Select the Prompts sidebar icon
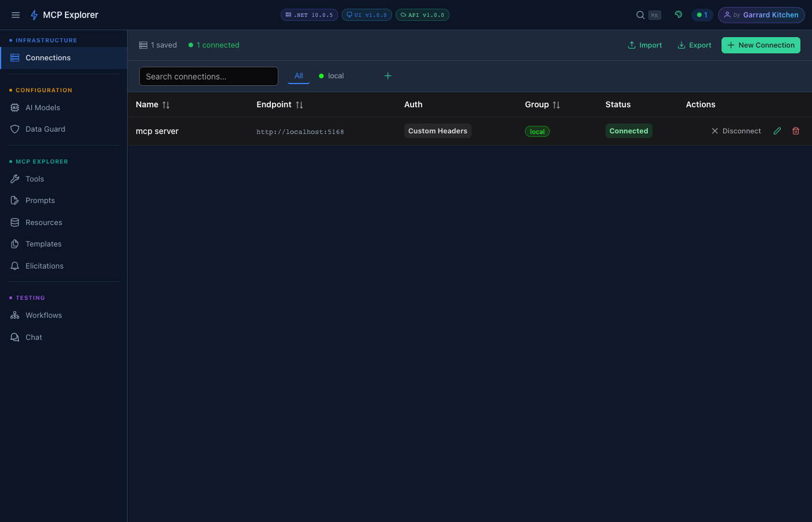Viewport: 812px width, 522px height. [x=15, y=200]
